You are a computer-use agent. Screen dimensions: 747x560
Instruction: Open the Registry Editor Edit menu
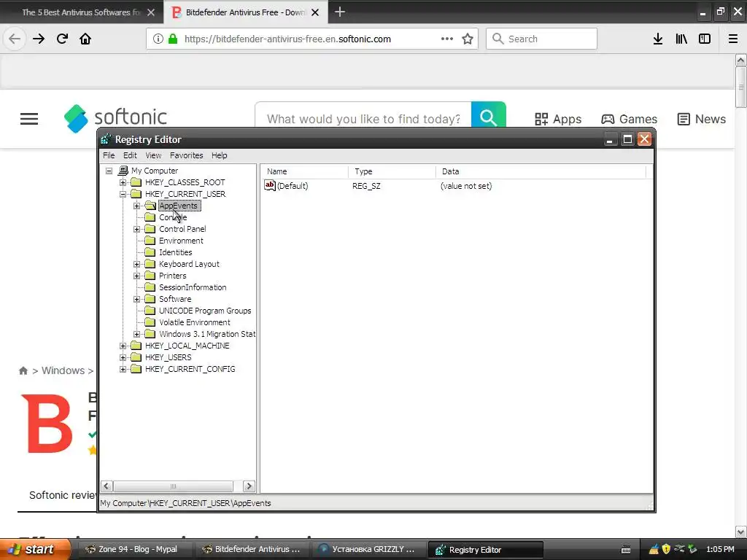pyautogui.click(x=130, y=155)
